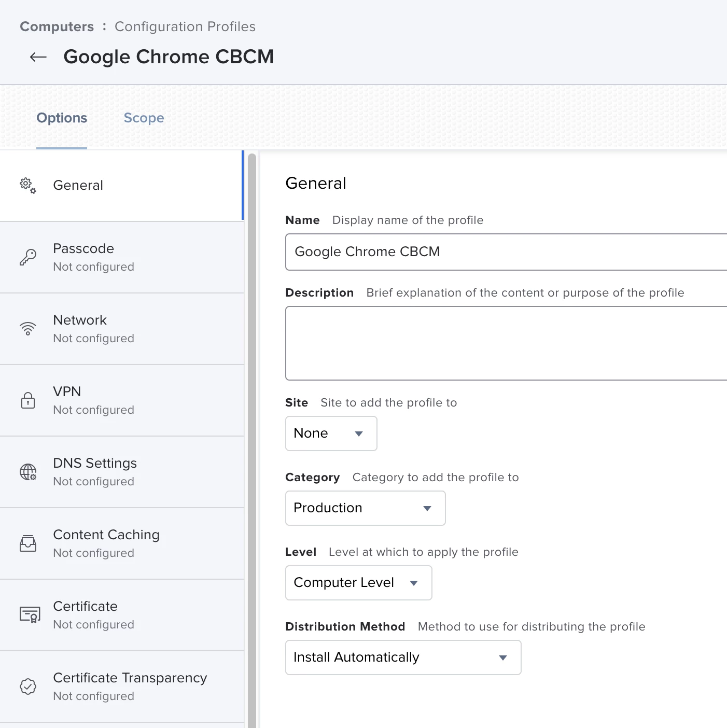The width and height of the screenshot is (727, 728).
Task: Click the payload list vertical scrollbar
Action: coord(252,441)
